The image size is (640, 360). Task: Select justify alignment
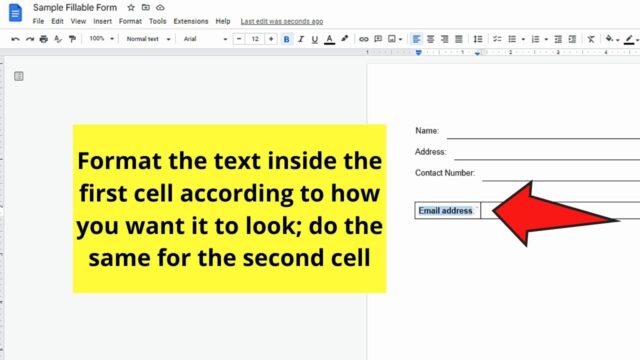(459, 39)
